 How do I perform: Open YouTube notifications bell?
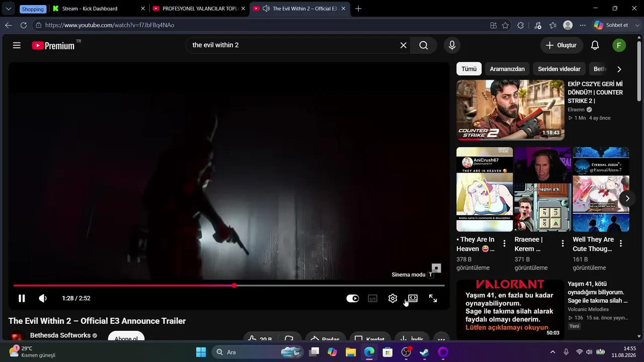(x=595, y=45)
